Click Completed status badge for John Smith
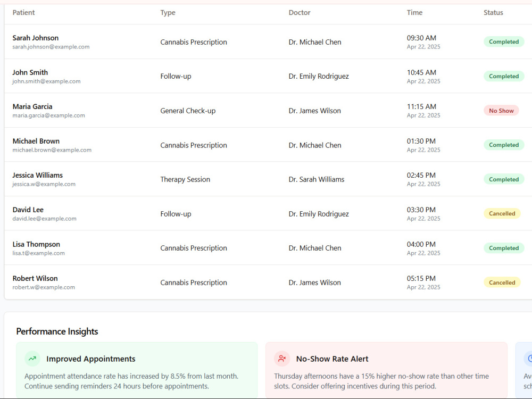This screenshot has height=399, width=532. point(504,76)
